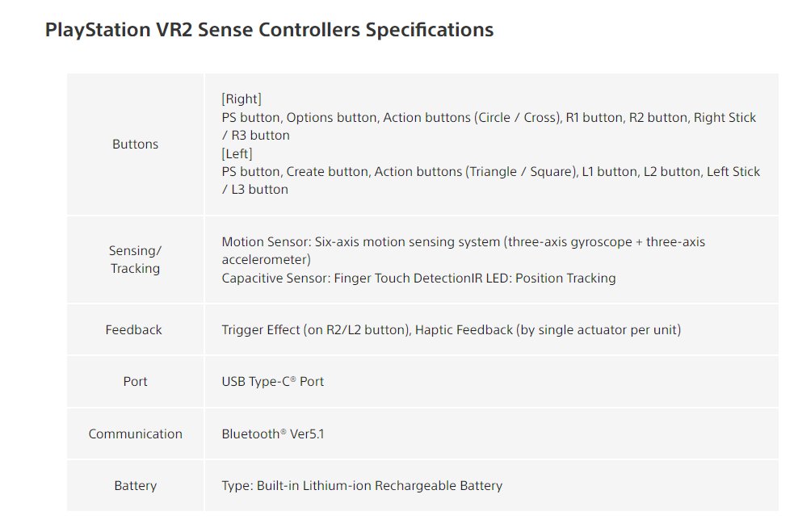Click the right controller PS button text line
The width and height of the screenshot is (794, 532).
[x=489, y=117]
